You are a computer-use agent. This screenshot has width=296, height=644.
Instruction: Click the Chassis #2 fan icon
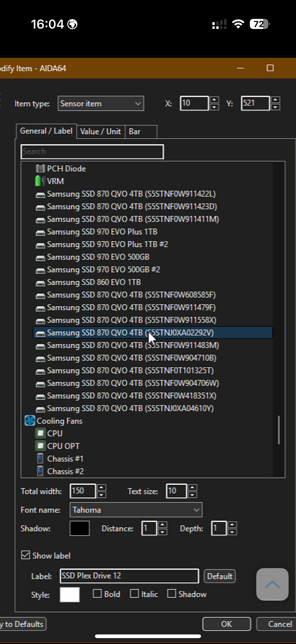(40, 471)
